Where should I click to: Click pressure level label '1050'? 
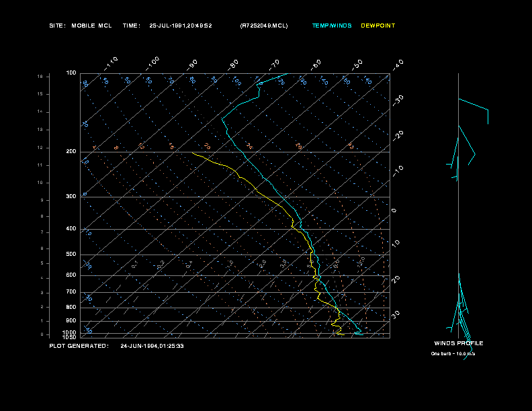click(x=70, y=337)
